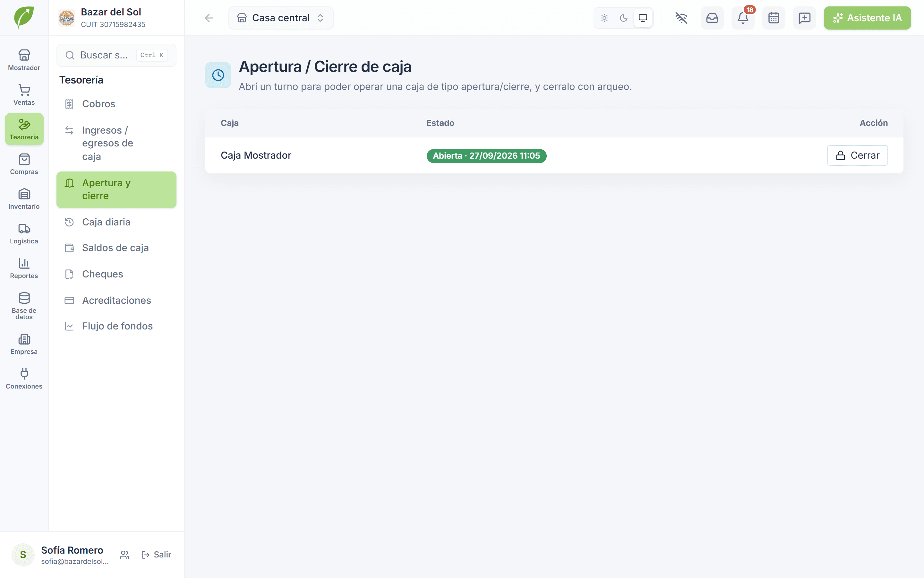The width and height of the screenshot is (924, 578).
Task: Switch to dark theme moon toggle
Action: (x=623, y=18)
